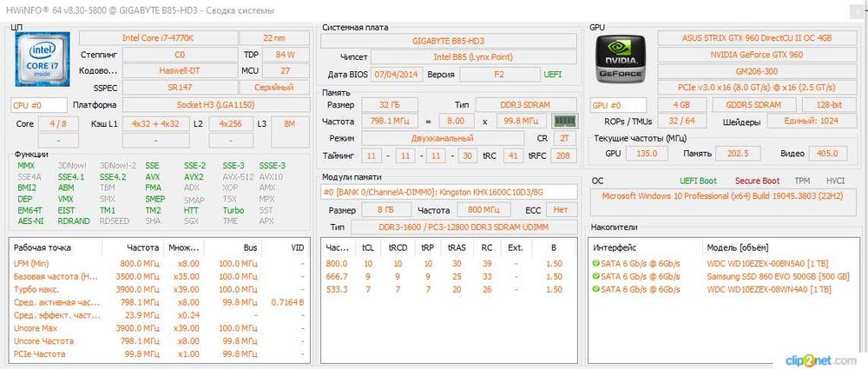Click the 533.3 row in the timings table

(449, 289)
